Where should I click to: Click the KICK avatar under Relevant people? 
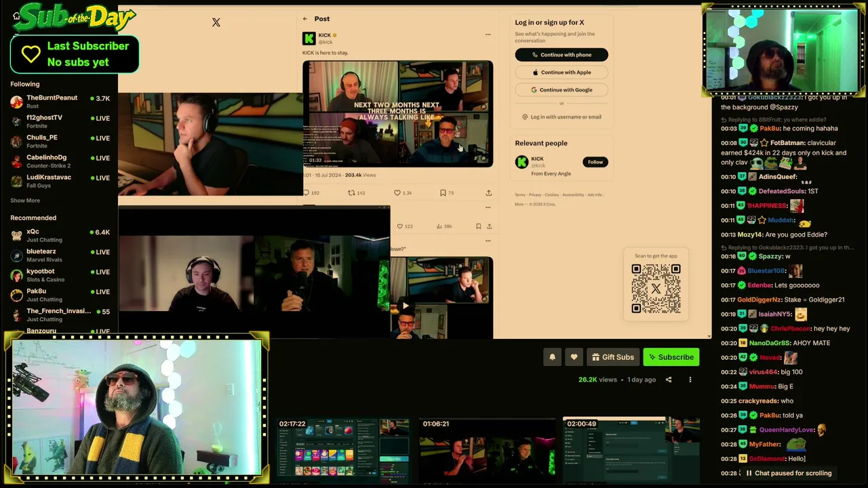pos(521,162)
